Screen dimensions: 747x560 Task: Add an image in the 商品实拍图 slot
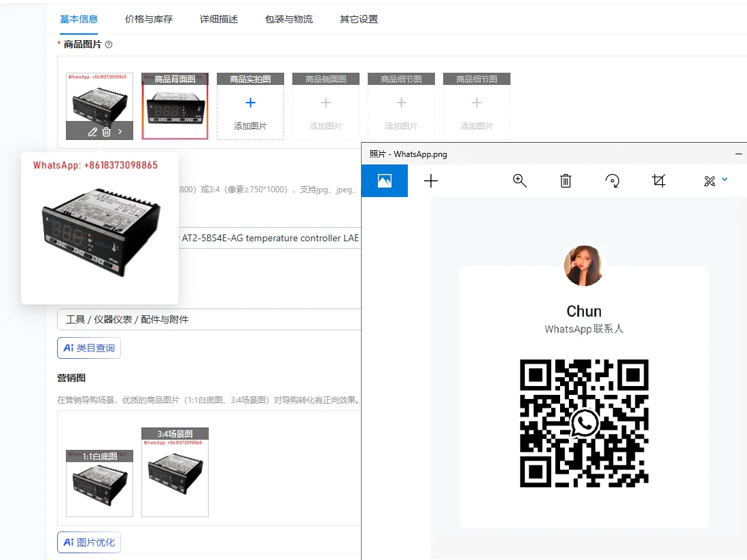tap(250, 106)
